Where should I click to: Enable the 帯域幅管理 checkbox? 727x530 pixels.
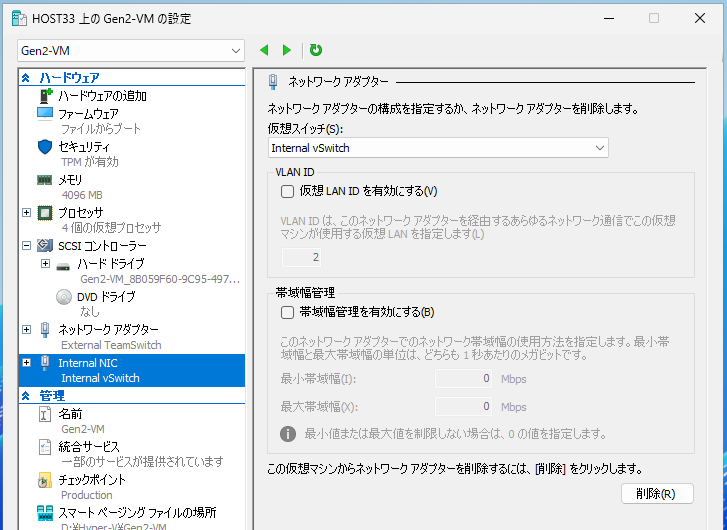(287, 312)
